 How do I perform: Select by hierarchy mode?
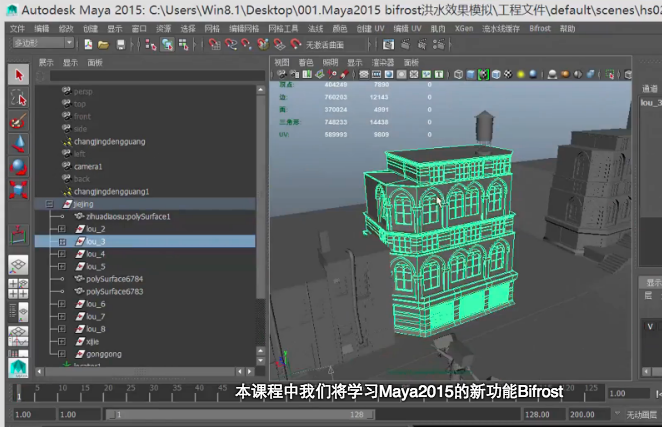coord(151,44)
